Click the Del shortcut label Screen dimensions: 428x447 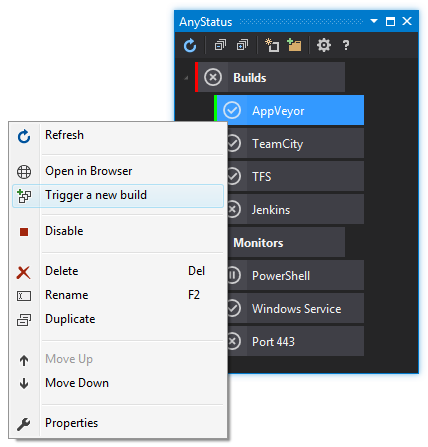(196, 271)
